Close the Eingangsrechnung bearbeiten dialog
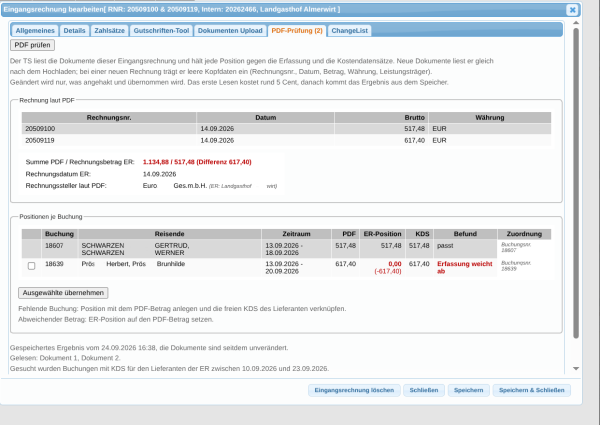 click(572, 10)
